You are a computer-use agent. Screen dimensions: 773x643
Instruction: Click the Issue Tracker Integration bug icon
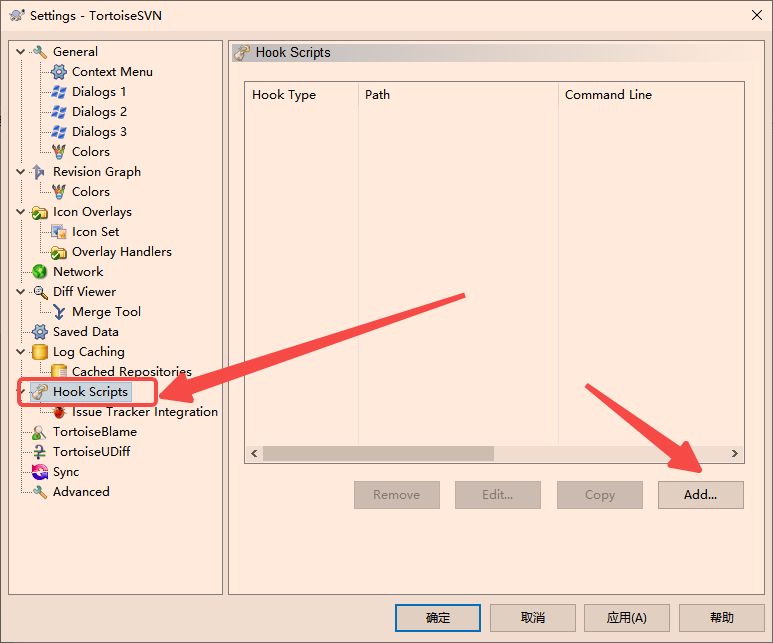59,412
